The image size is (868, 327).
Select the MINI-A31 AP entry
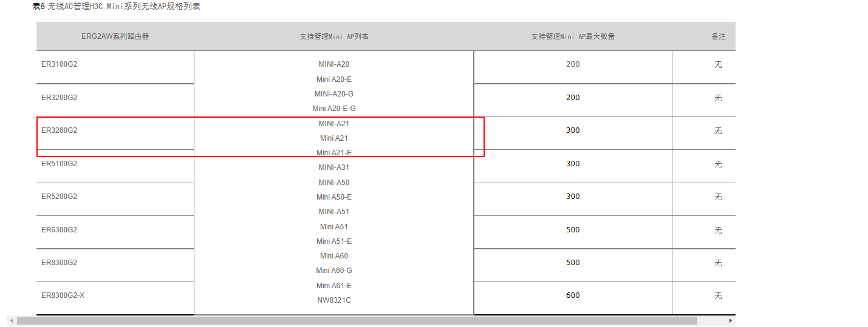[x=334, y=167]
